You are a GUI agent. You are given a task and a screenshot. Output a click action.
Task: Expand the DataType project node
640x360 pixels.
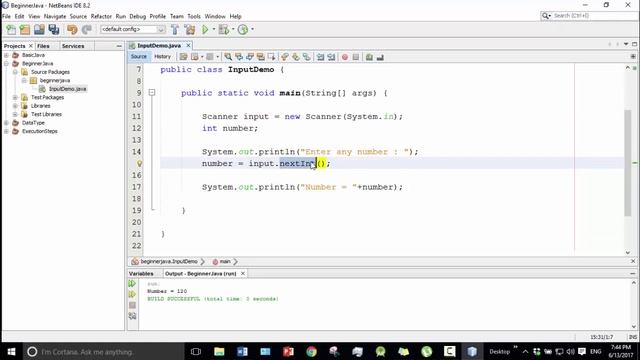point(7,123)
